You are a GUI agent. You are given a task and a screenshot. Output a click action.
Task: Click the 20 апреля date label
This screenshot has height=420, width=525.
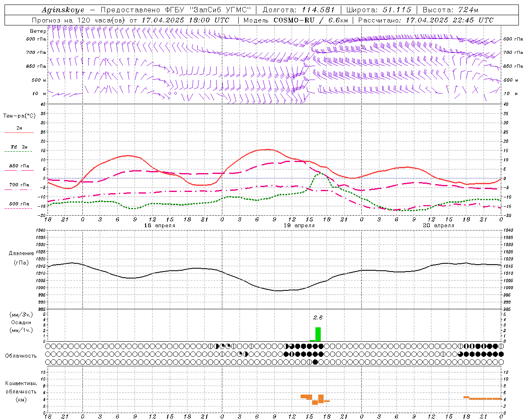click(x=438, y=226)
